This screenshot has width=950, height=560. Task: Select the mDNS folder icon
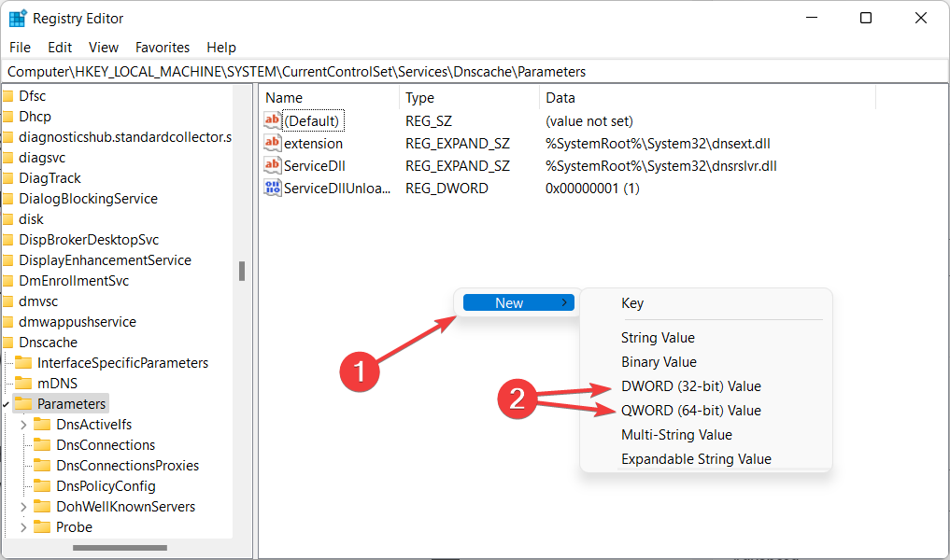pyautogui.click(x=23, y=384)
